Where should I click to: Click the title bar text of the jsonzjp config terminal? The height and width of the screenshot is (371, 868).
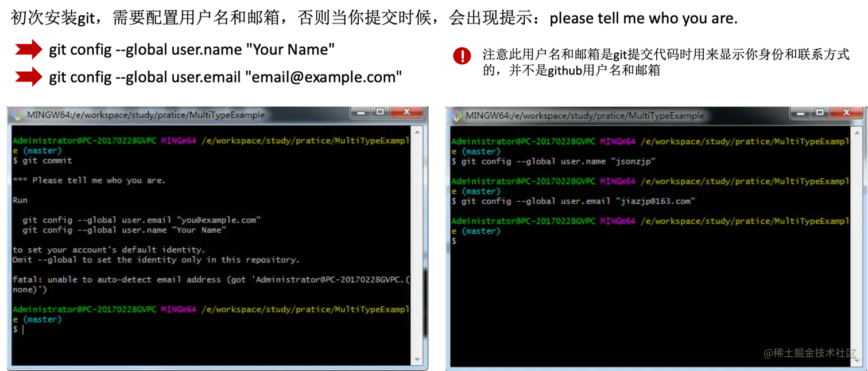(584, 115)
